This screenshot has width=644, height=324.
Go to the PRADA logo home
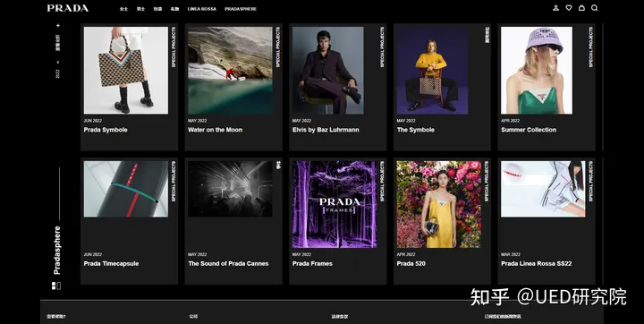[68, 8]
